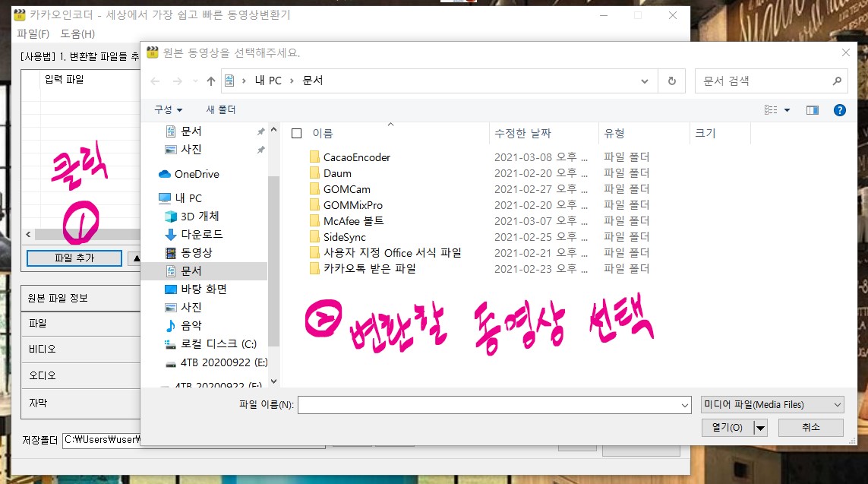Screen dimensions: 868x484
Task: Open 바탕 화면 in navigation pane
Action: [204, 289]
